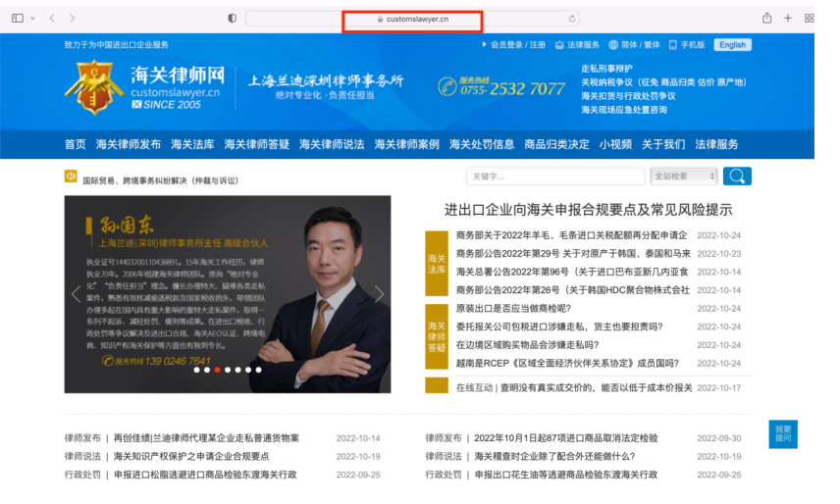Click the English language button

(x=732, y=45)
